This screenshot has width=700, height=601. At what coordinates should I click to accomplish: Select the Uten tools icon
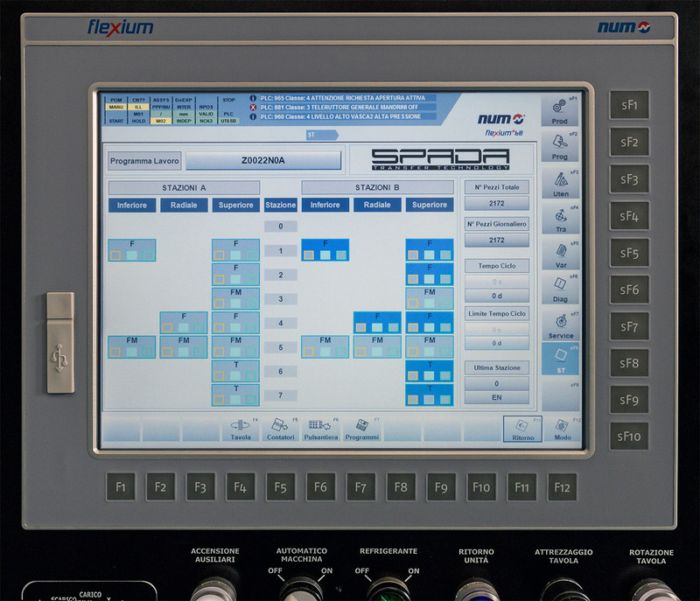pyautogui.click(x=559, y=181)
